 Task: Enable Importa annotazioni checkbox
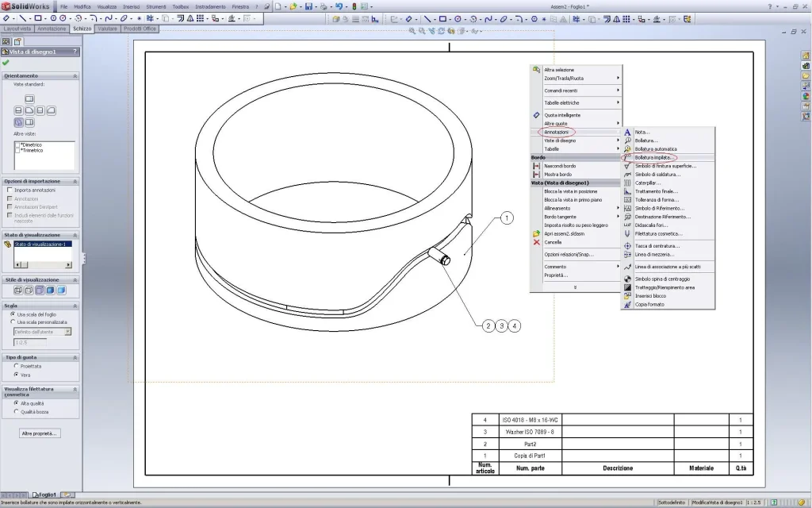(10, 190)
